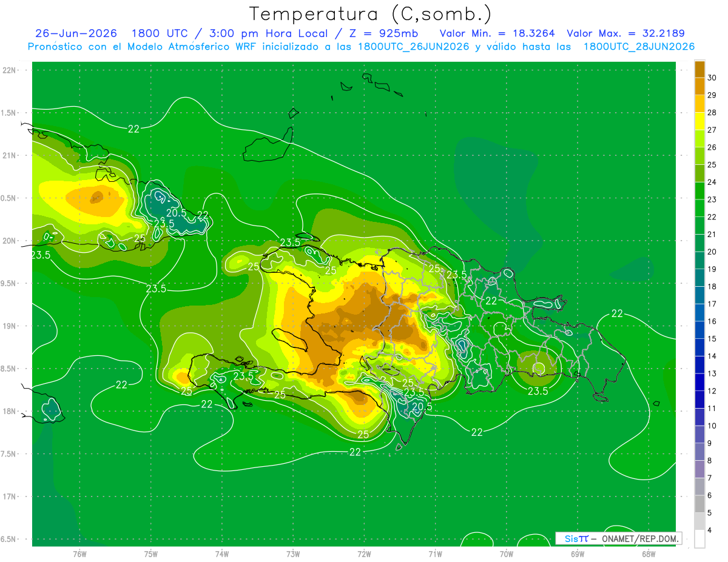Click the '74W' longitude axis label

coord(222,554)
